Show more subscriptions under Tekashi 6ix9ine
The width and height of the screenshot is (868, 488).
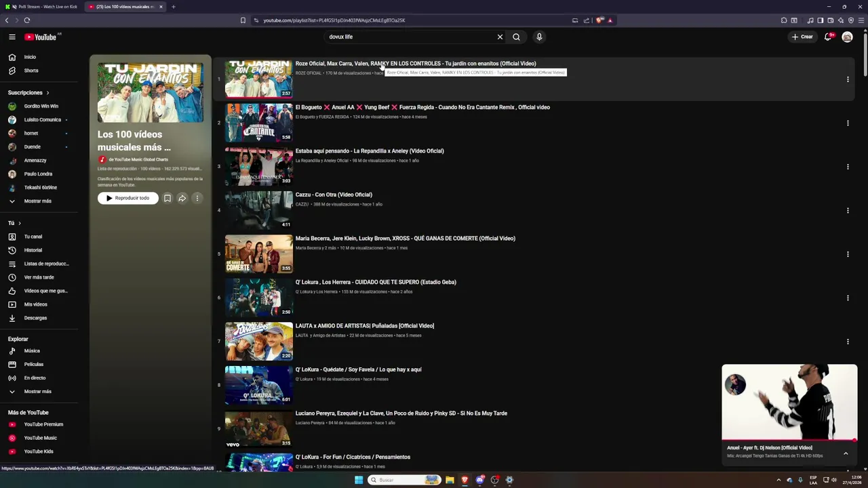coord(39,201)
